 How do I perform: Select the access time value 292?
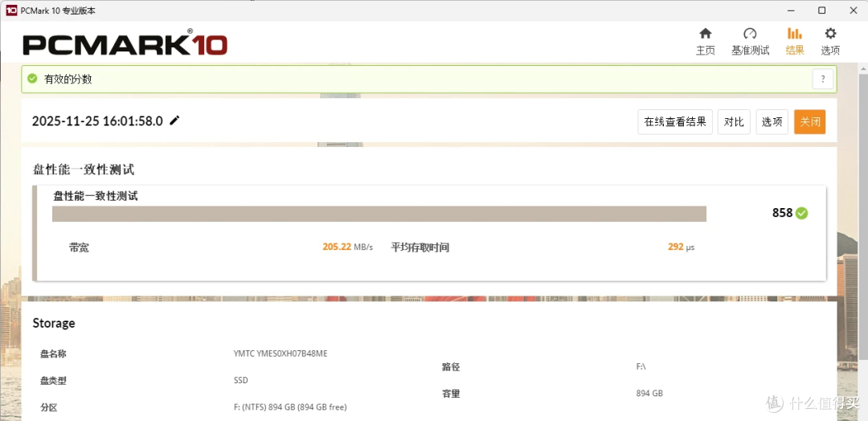coord(675,247)
